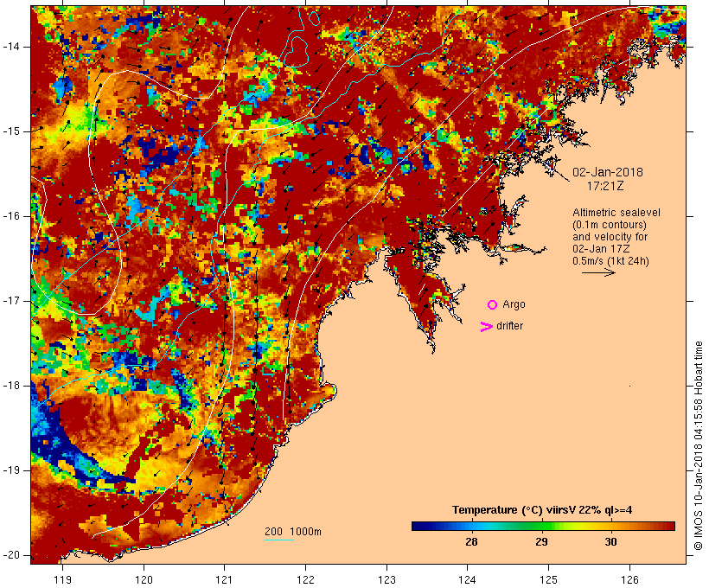709x588 pixels.
Task: Click the '(0.1m contours)' text line
Action: tap(610, 225)
